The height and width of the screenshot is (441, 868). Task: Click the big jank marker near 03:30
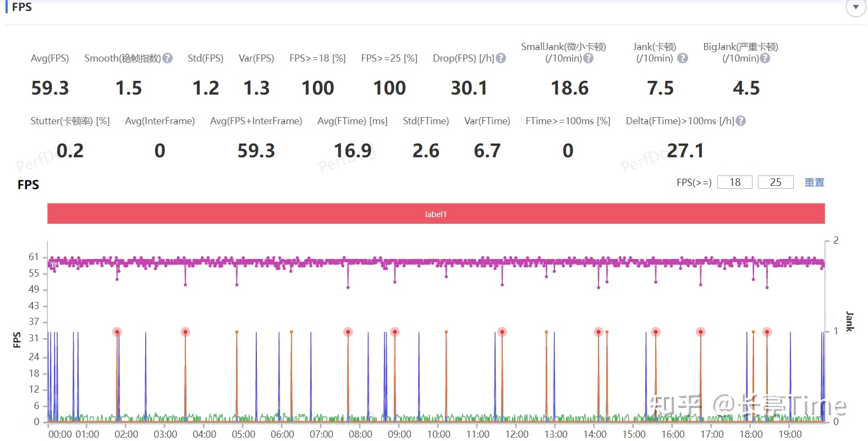click(185, 332)
